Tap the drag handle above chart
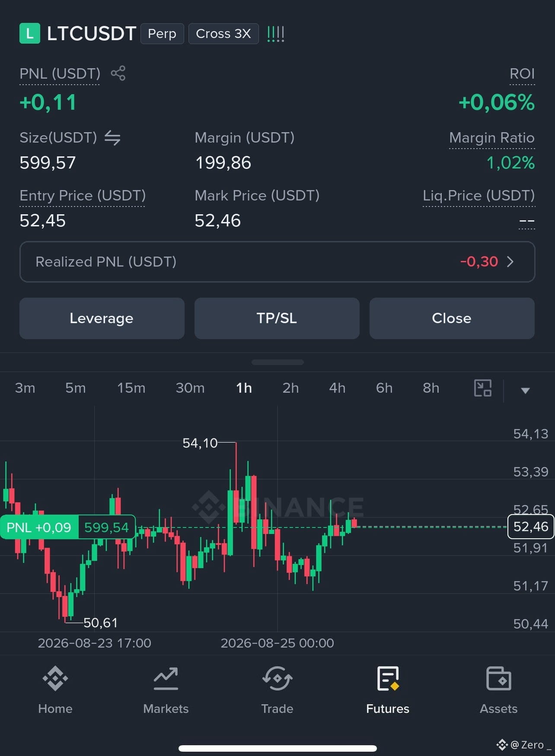Image resolution: width=555 pixels, height=756 pixels. click(x=277, y=362)
